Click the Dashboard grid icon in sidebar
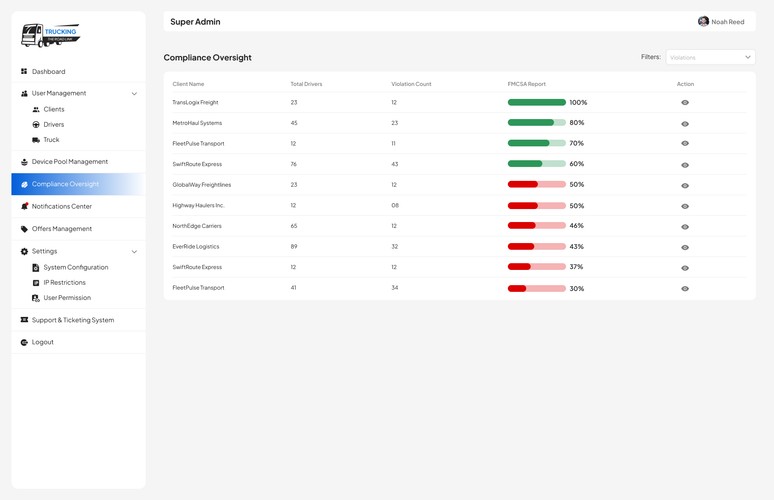 pyautogui.click(x=24, y=72)
